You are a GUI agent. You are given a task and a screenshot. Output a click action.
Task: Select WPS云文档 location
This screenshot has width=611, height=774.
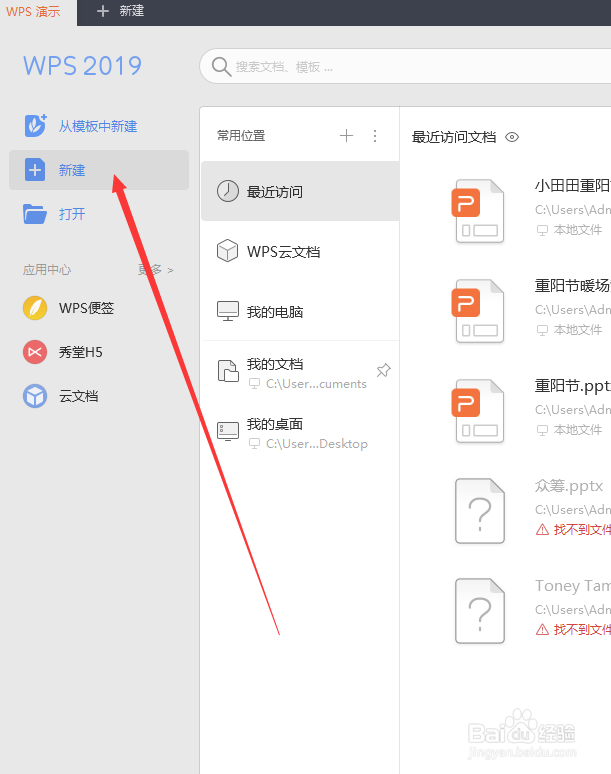pyautogui.click(x=300, y=251)
